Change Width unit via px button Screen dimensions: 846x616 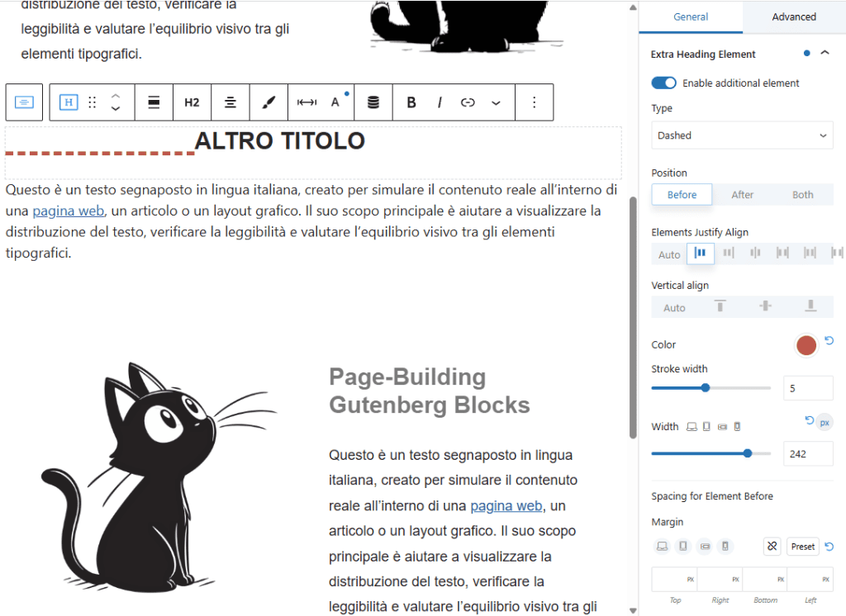pyautogui.click(x=825, y=423)
